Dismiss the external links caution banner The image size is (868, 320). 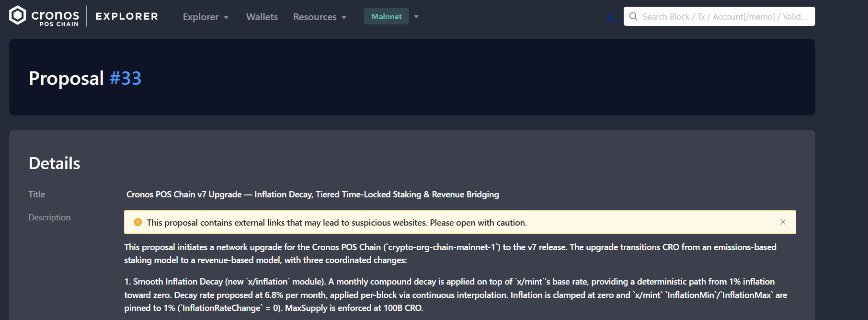tap(783, 222)
